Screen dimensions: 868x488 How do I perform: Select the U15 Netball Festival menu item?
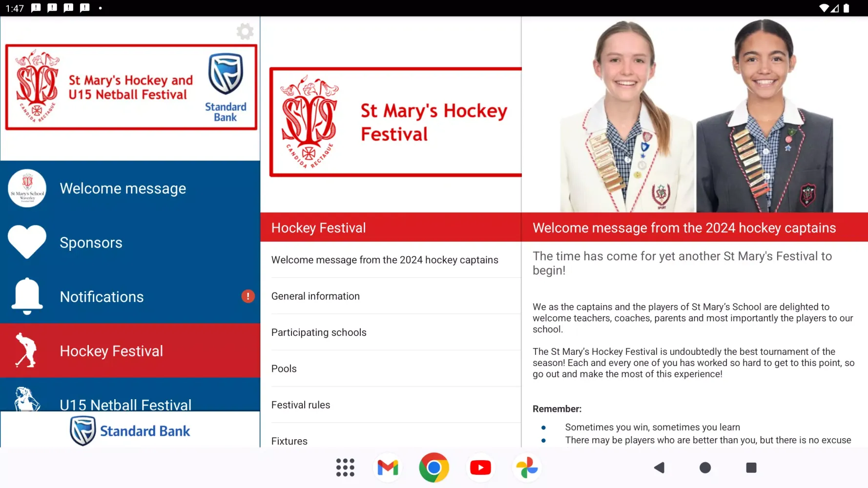[x=130, y=395]
